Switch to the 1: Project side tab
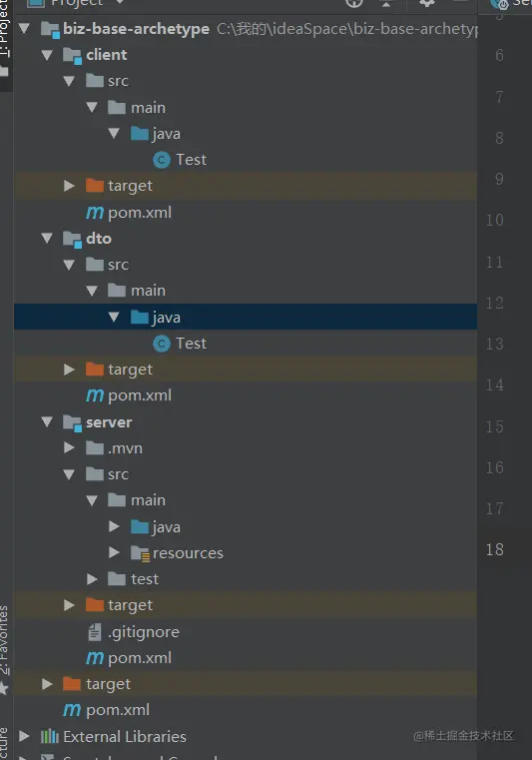 click(4, 29)
